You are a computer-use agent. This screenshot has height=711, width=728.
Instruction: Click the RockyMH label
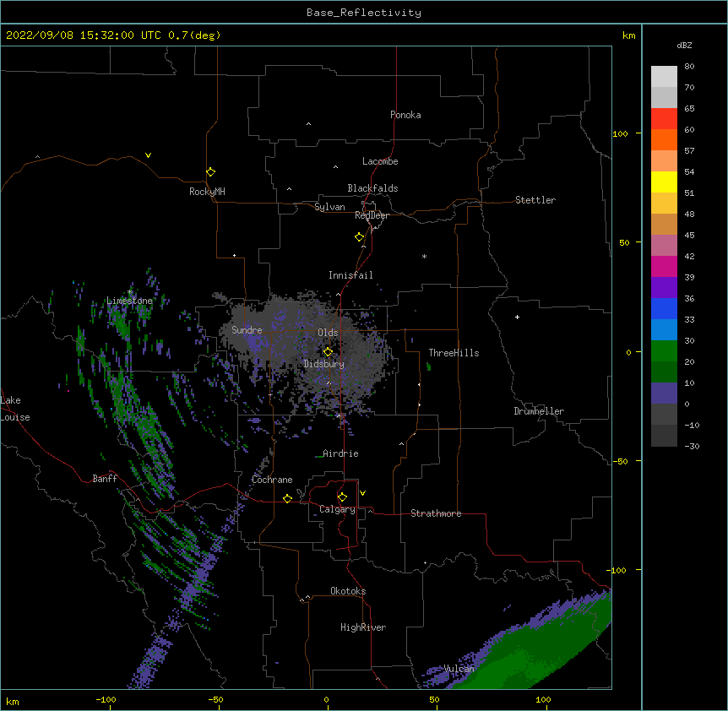point(207,192)
